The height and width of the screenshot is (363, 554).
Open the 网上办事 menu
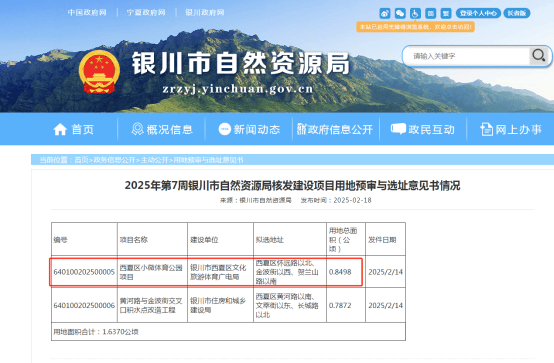point(511,129)
